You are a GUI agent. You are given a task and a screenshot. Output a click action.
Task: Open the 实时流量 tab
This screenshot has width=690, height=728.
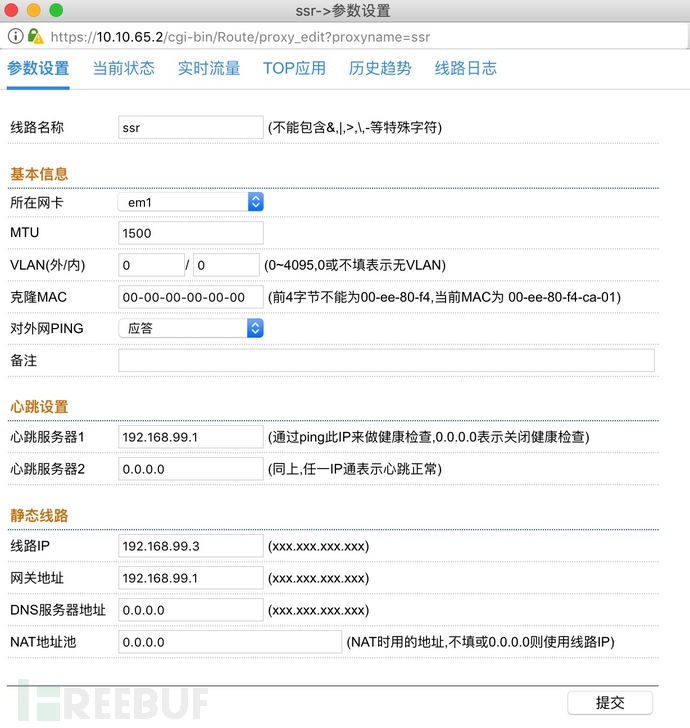(x=209, y=69)
